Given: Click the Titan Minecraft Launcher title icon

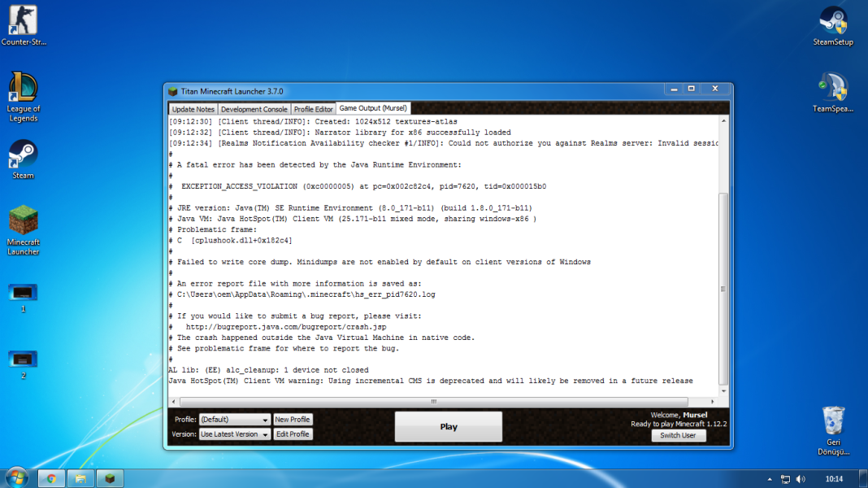Looking at the screenshot, I should pyautogui.click(x=173, y=91).
